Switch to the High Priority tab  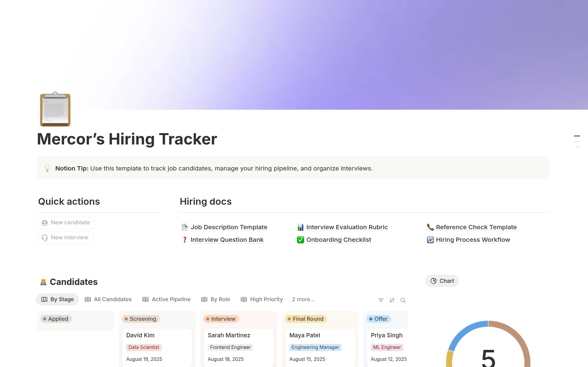[x=262, y=299]
